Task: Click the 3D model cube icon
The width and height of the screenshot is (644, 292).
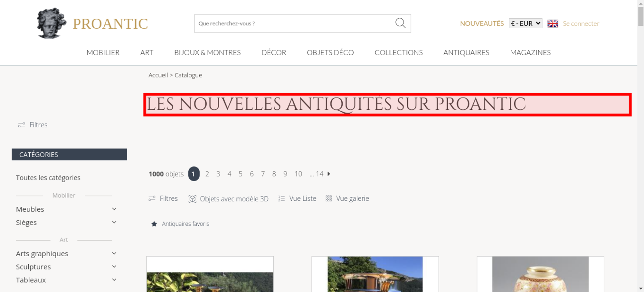Action: pyautogui.click(x=192, y=199)
